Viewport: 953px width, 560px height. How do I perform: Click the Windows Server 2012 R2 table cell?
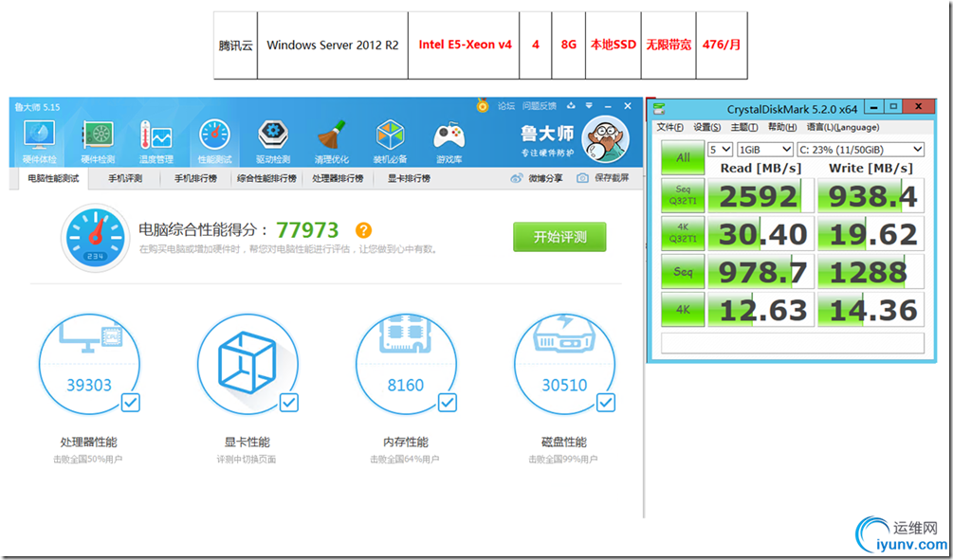[x=333, y=45]
